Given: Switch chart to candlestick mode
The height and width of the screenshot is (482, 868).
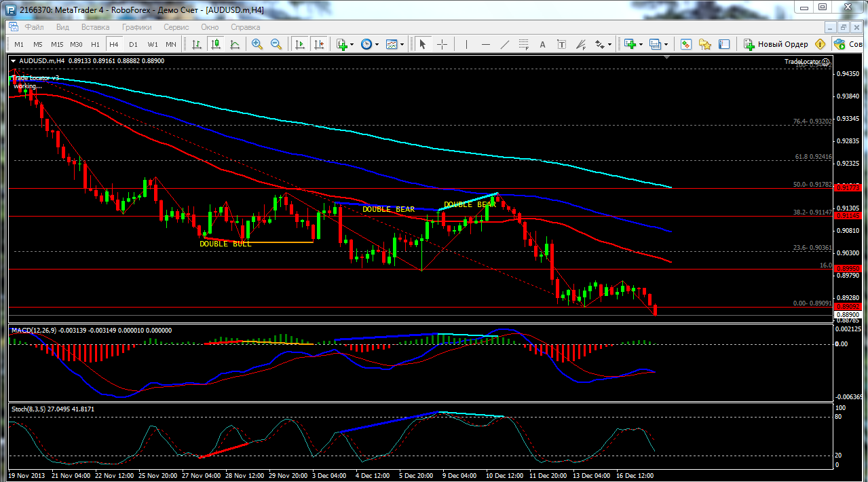Looking at the screenshot, I should (x=216, y=44).
